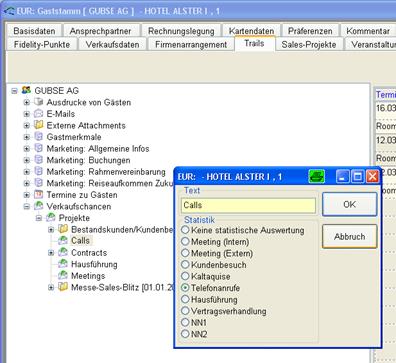The height and width of the screenshot is (363, 396).
Task: Click the Marketing: Reiseaufkommen icon
Action: click(x=39, y=183)
